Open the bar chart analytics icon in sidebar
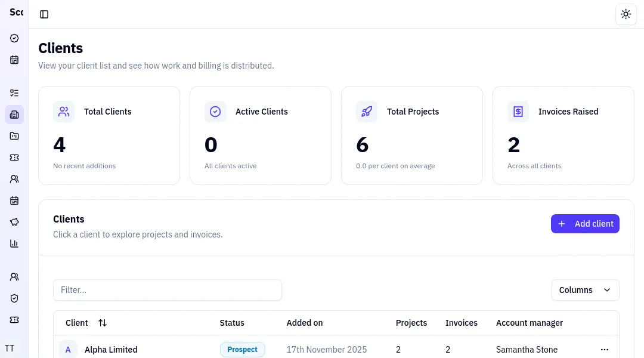Screen dimensions: 644x358 pyautogui.click(x=14, y=243)
